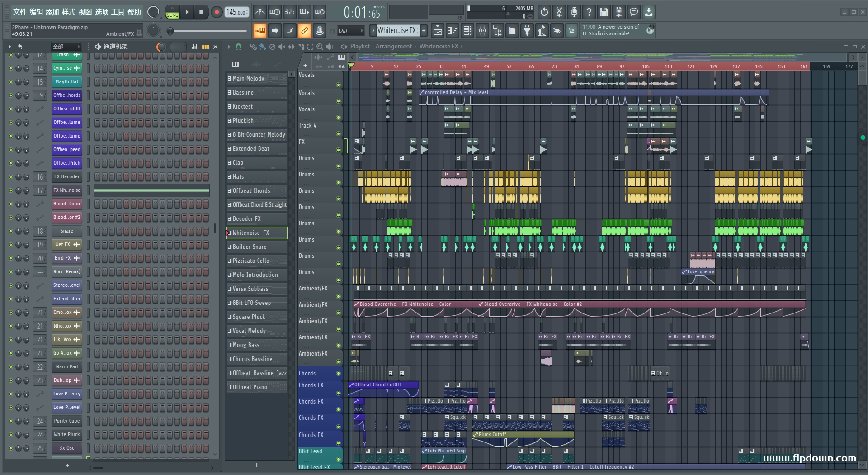The height and width of the screenshot is (475, 868).
Task: Open the playlist options menu arrow
Action: click(x=229, y=47)
